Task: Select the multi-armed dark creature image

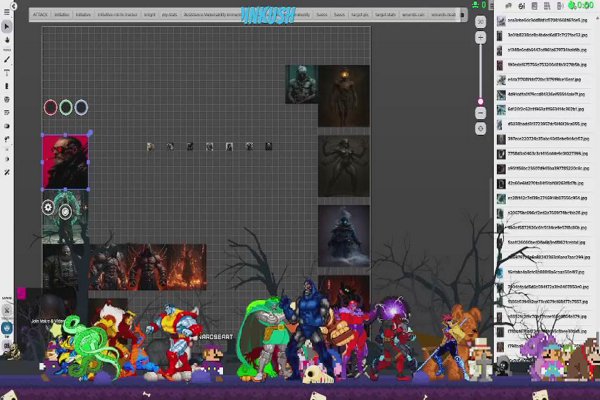Action: [344, 166]
